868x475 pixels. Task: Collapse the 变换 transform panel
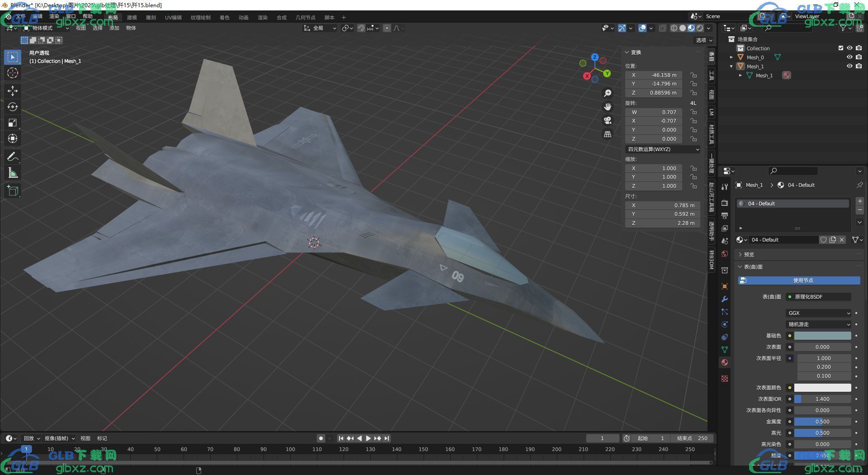pyautogui.click(x=627, y=52)
